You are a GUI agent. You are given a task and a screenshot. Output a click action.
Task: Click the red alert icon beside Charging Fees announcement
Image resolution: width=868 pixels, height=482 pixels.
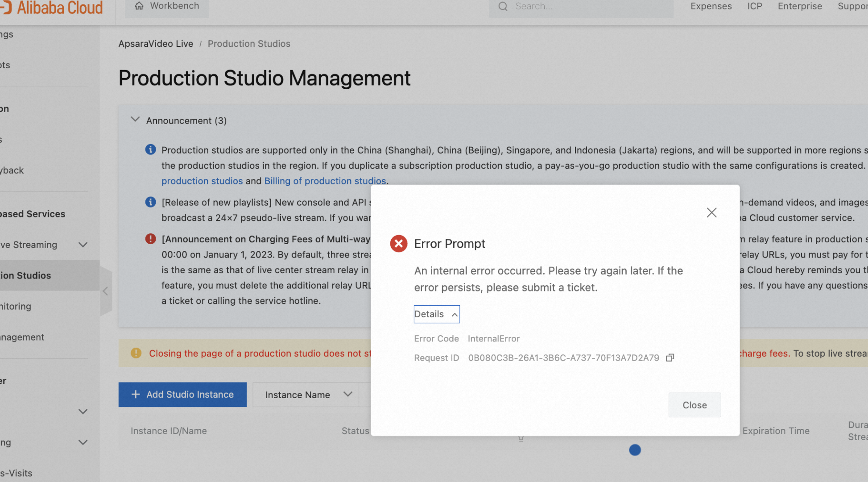pos(151,239)
